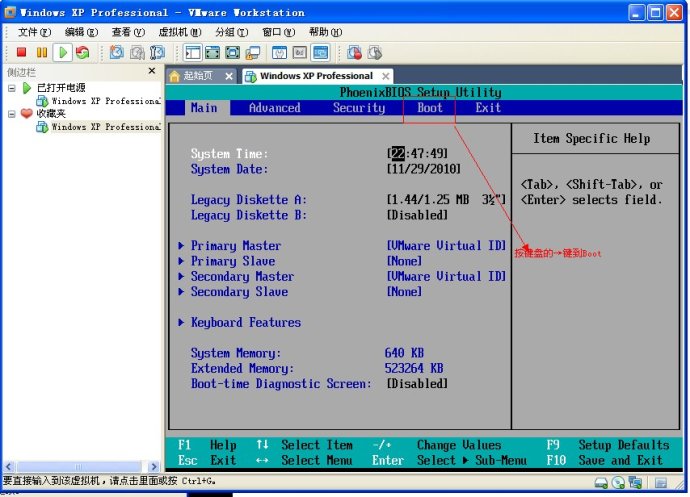Click the green arrow icon beside 已打开电源

27,88
